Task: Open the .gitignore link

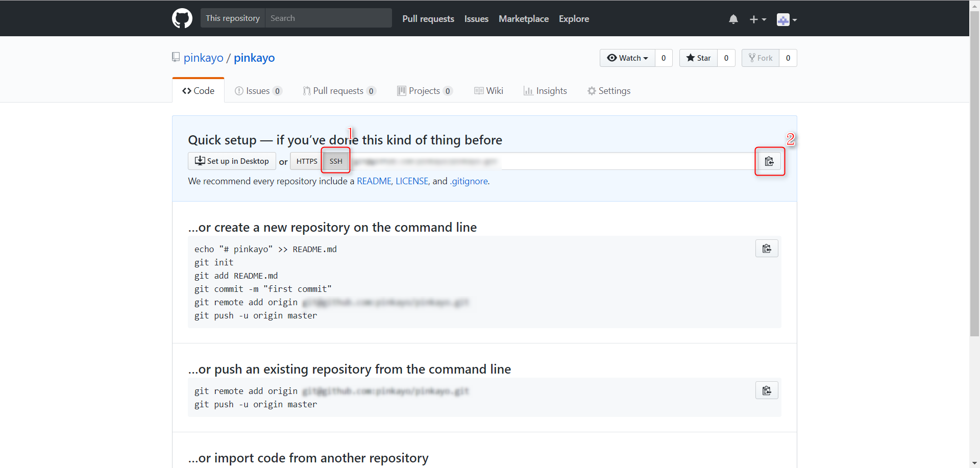Action: pyautogui.click(x=469, y=181)
